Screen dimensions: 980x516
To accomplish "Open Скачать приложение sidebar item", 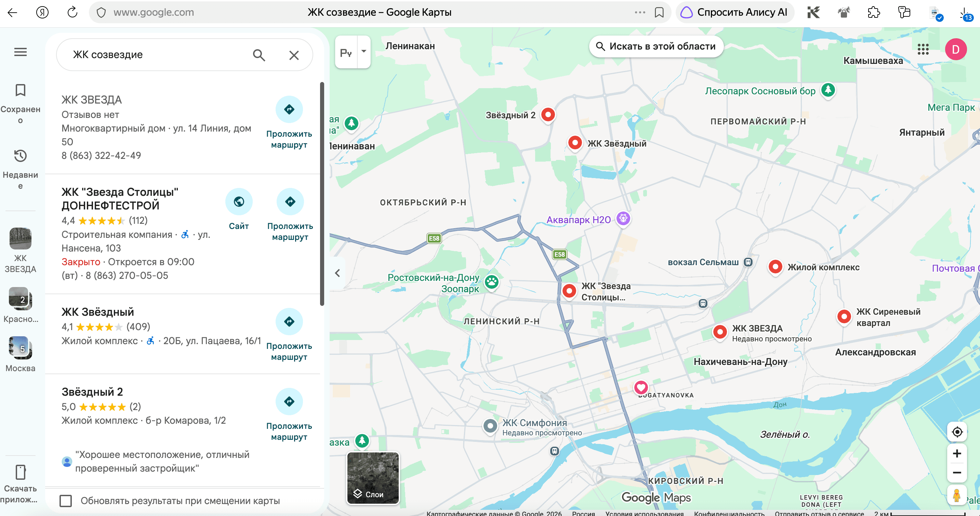I will 21,484.
